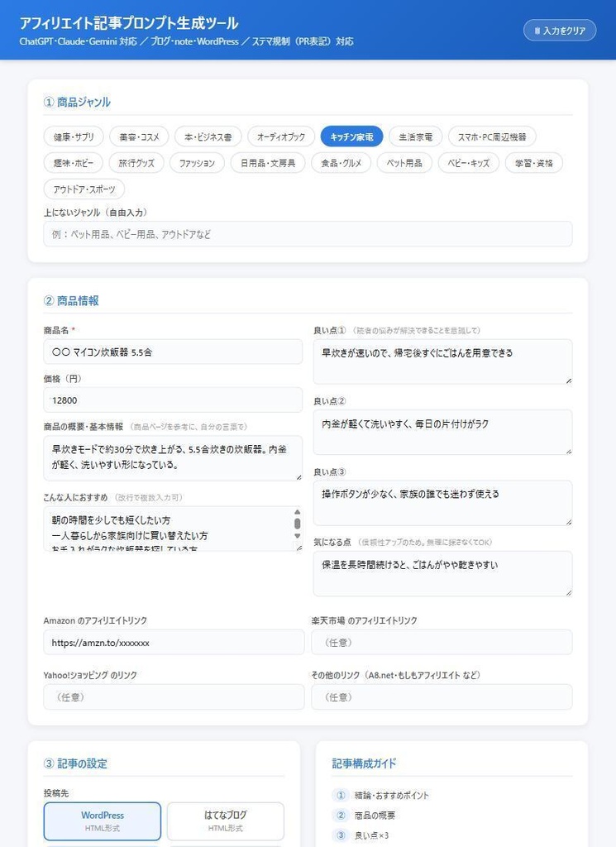Viewport: 616px width, 847px height.
Task: Click the Yahoo!ショッピング link field
Action: [174, 696]
